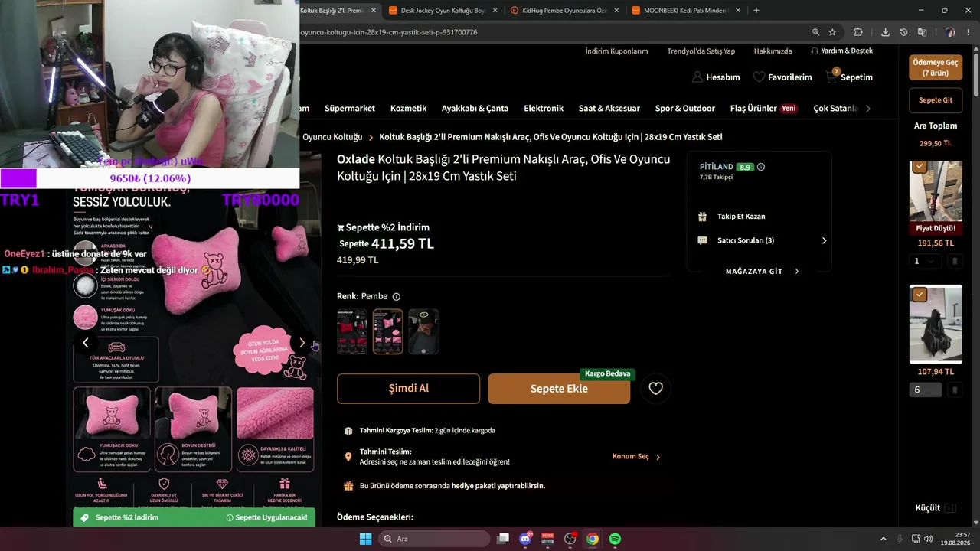Open the Chrome history icon
This screenshot has height=551, width=980.
pyautogui.click(x=903, y=32)
